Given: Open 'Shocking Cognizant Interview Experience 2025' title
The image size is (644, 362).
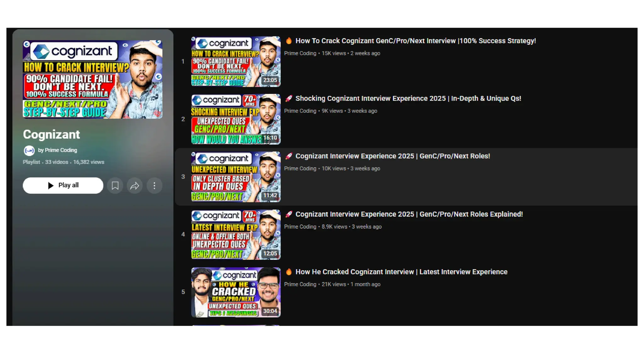Looking at the screenshot, I should pyautogui.click(x=408, y=98).
